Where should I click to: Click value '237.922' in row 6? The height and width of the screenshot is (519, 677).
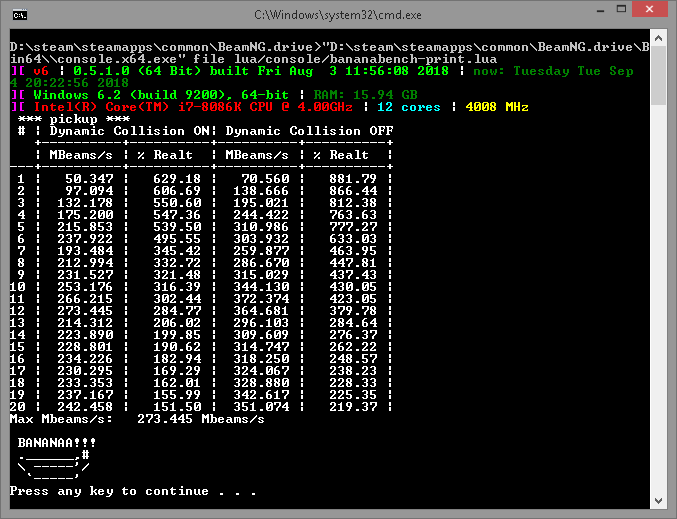coord(85,239)
